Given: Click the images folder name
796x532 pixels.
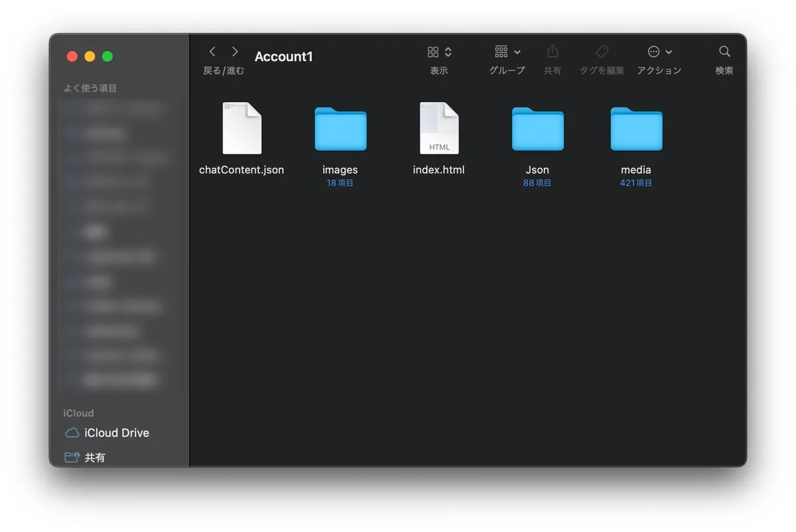Looking at the screenshot, I should pos(340,170).
